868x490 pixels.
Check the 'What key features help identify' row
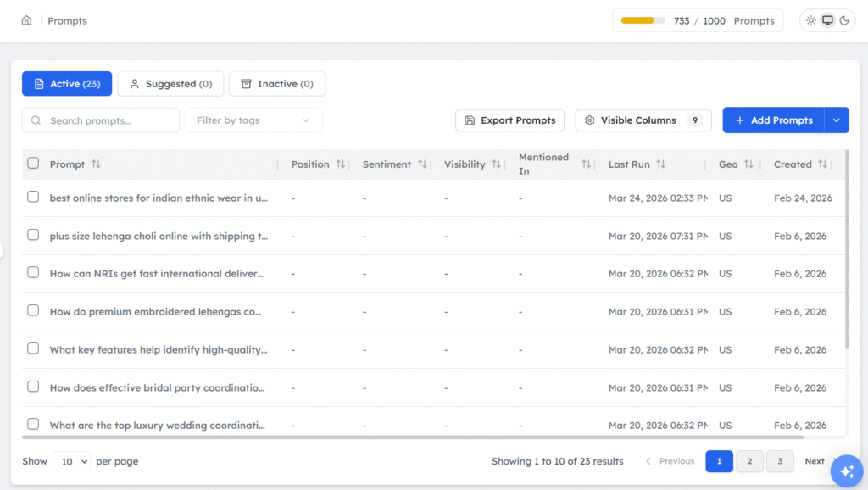click(33, 348)
